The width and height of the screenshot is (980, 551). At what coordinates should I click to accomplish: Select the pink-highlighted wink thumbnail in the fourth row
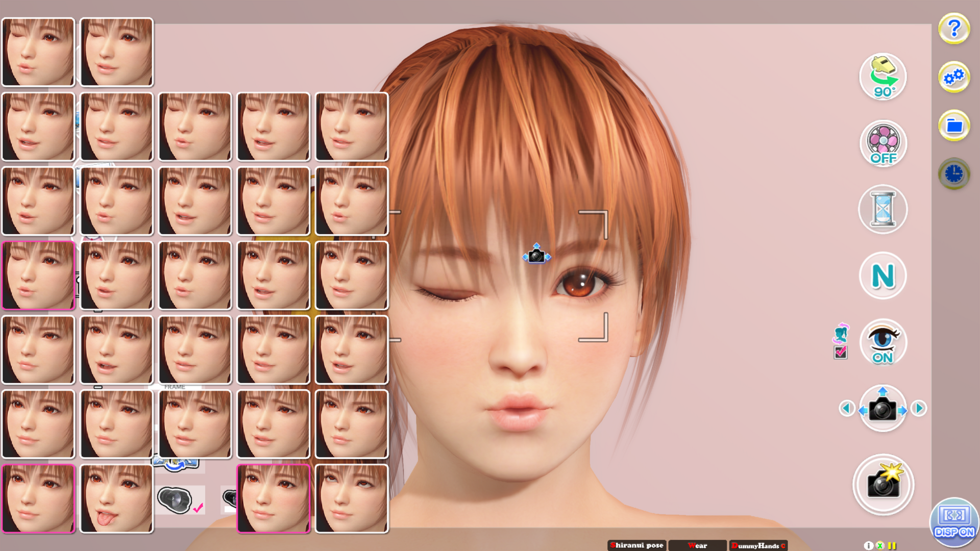[38, 275]
